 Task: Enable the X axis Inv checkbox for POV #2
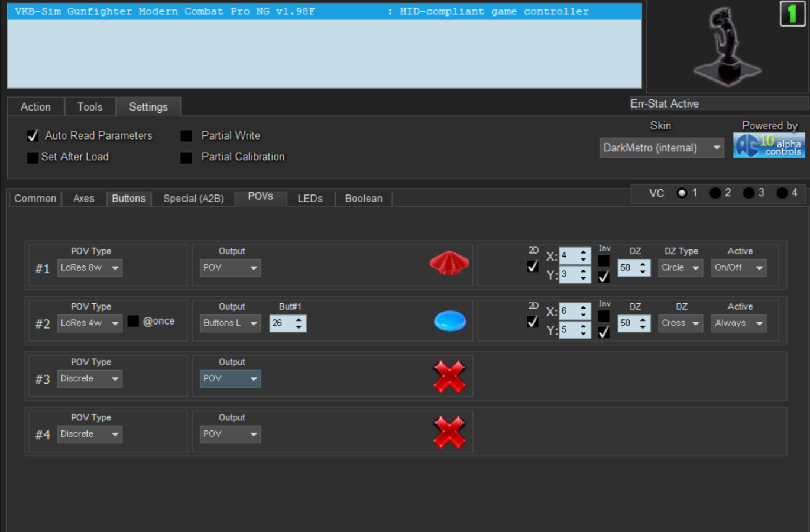604,316
